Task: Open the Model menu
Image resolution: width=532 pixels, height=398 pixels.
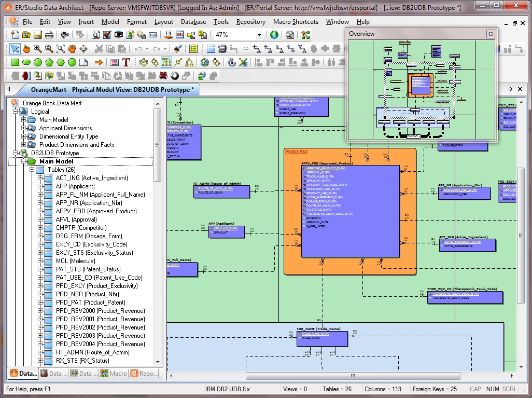Action: pos(110,22)
